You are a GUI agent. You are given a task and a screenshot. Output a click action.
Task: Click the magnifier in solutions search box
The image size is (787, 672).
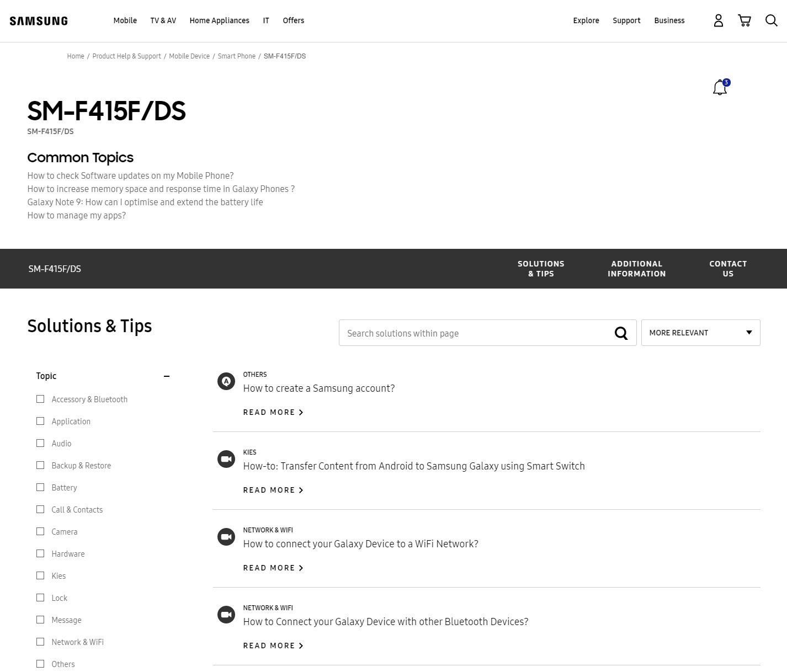tap(621, 333)
